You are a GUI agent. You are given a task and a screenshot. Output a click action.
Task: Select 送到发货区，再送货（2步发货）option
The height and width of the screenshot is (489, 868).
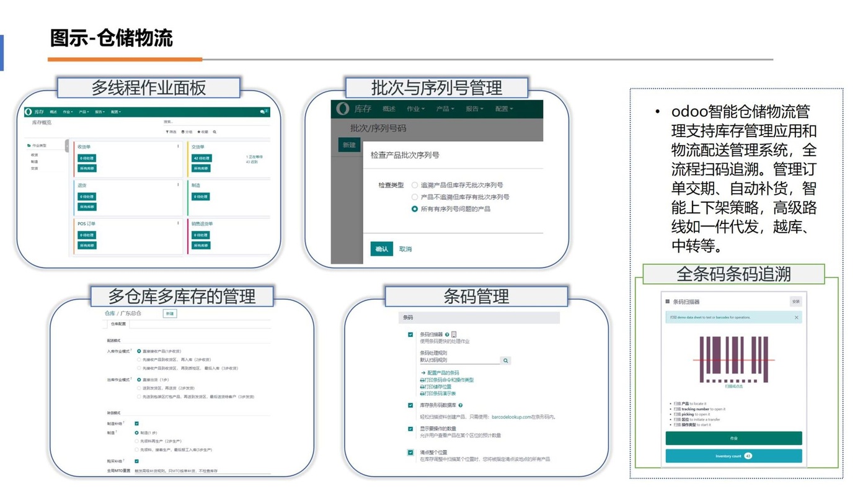(138, 388)
